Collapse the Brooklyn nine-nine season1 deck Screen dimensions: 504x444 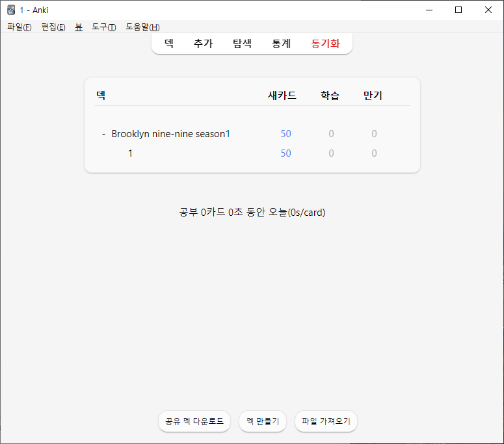point(103,134)
